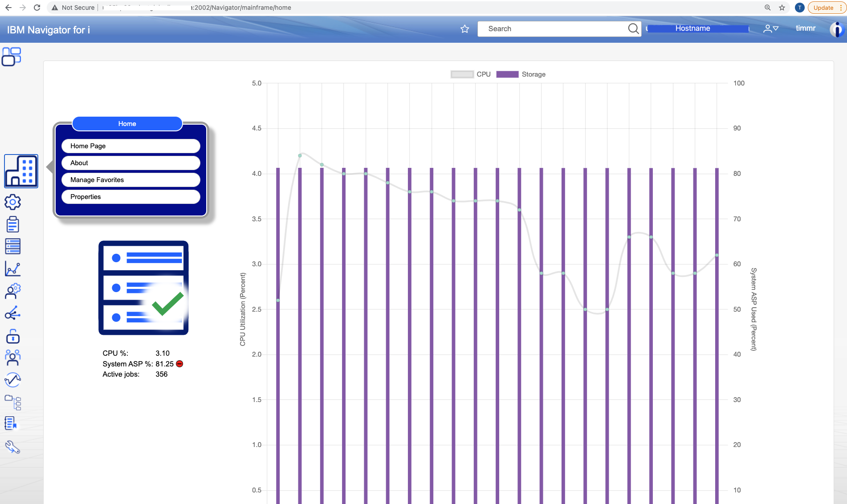This screenshot has height=504, width=847.
Task: Click the CPU % value 3.10
Action: click(x=163, y=353)
